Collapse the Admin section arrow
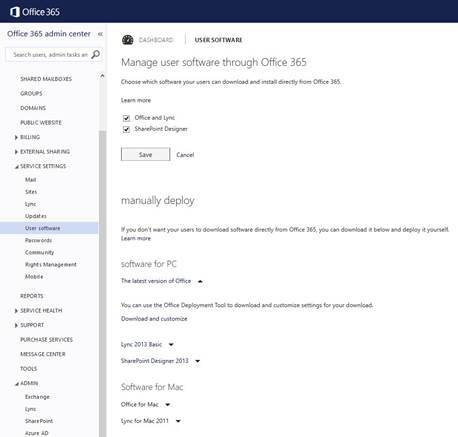The height and width of the screenshot is (437, 458). pos(16,384)
